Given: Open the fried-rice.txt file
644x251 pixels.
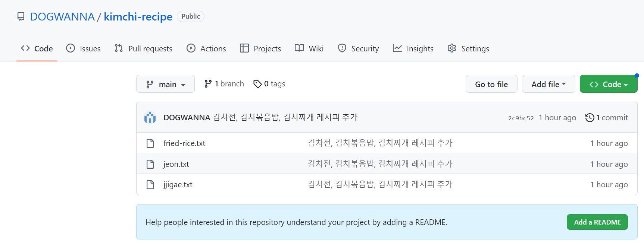Looking at the screenshot, I should click(184, 143).
